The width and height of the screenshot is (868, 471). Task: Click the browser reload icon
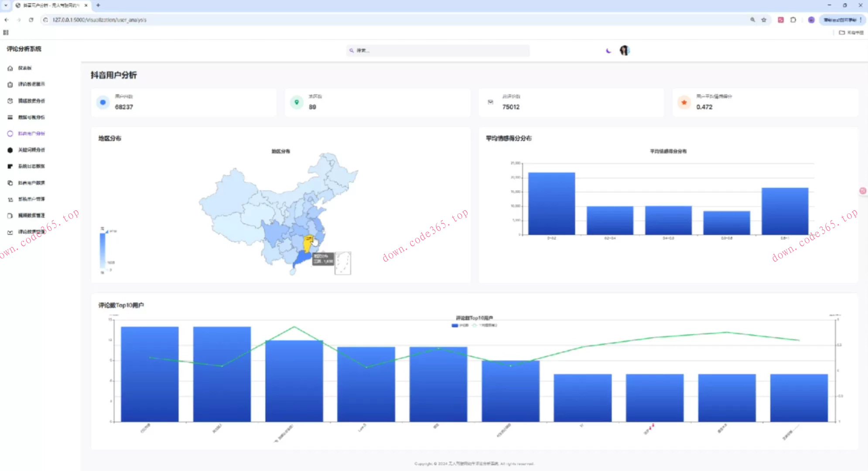(31, 20)
